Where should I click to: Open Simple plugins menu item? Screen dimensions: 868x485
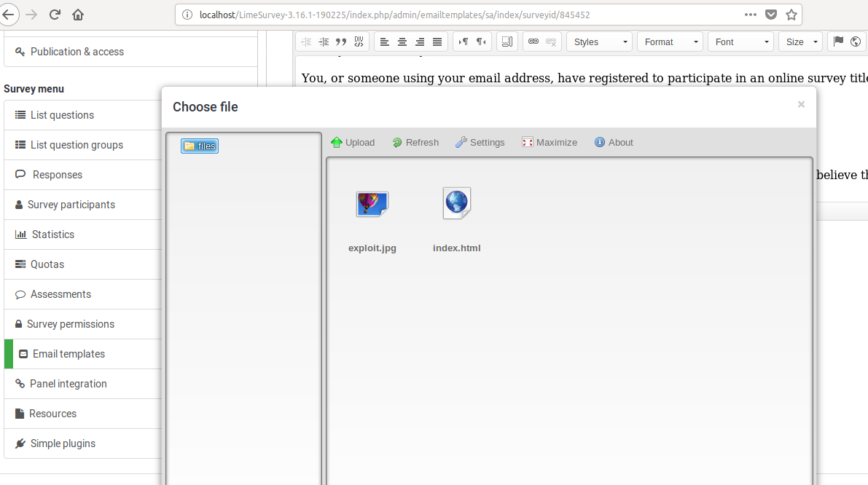(x=83, y=443)
